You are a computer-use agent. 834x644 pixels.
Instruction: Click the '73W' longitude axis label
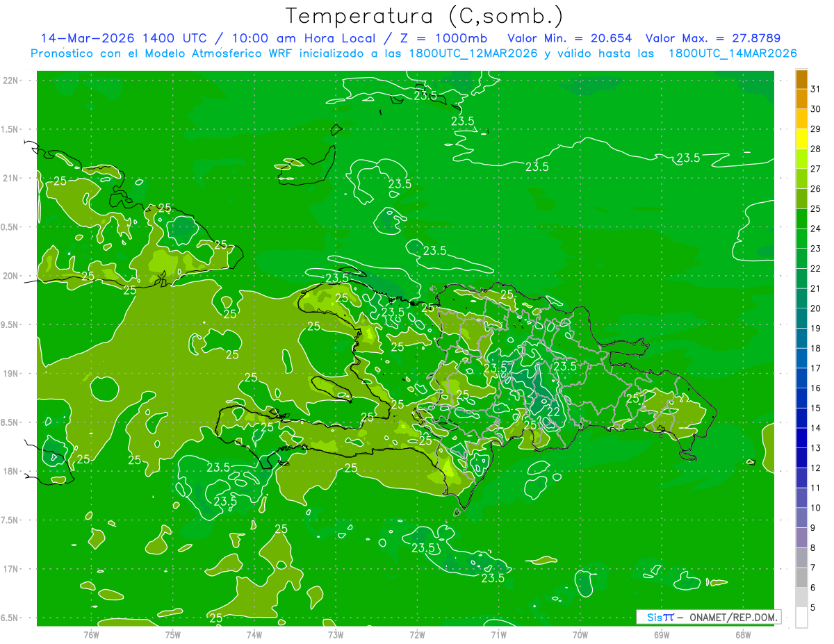coord(336,634)
